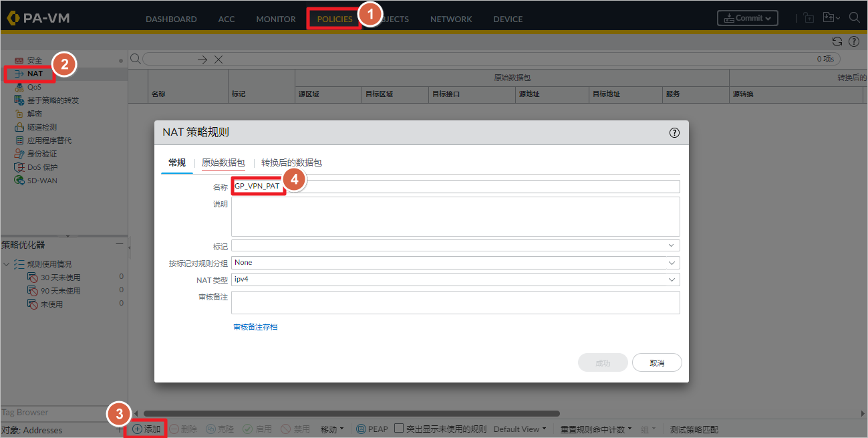868x438 pixels.
Task: Click the config lock icon in header
Action: (809, 18)
